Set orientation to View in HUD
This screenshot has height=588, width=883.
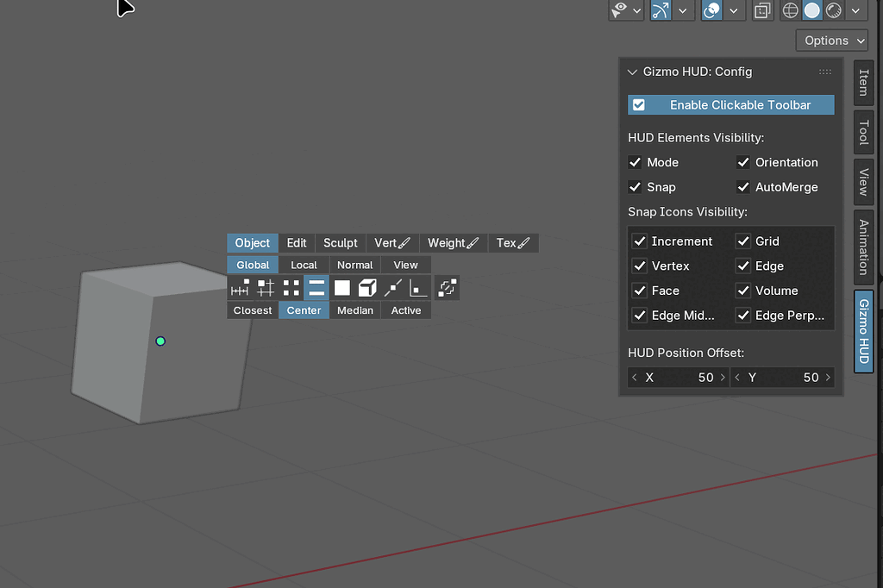pyautogui.click(x=406, y=265)
